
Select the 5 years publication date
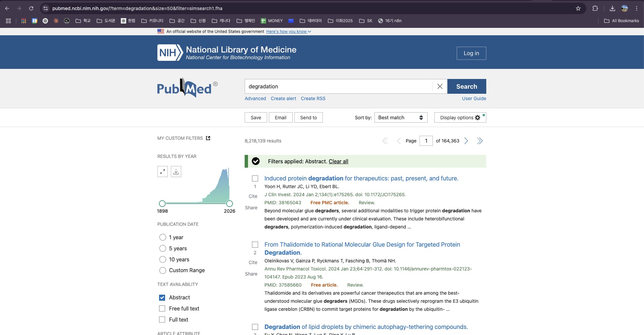[163, 248]
